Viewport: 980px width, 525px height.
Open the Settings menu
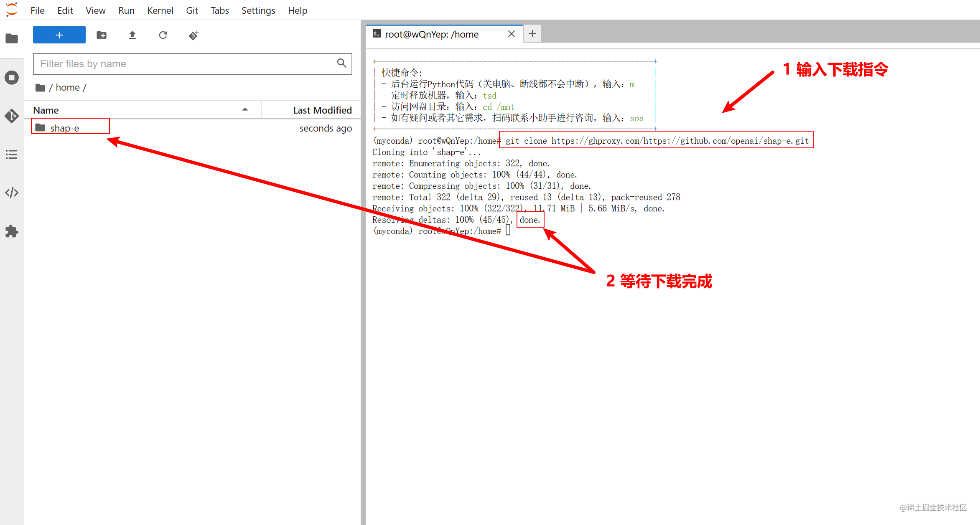pos(258,10)
